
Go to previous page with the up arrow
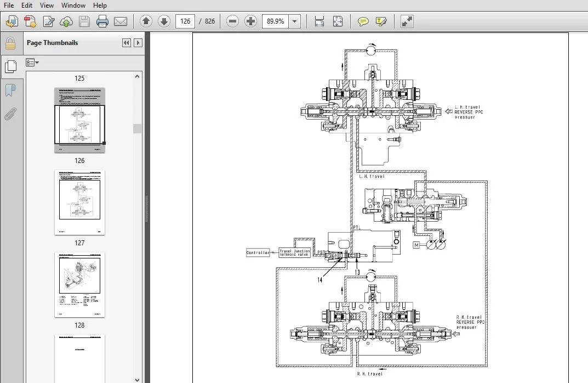click(x=146, y=21)
